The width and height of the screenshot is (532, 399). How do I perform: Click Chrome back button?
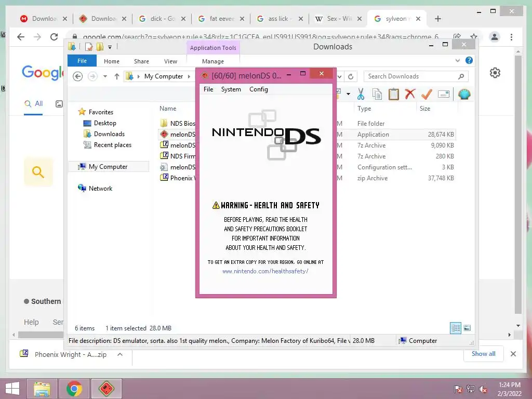21,37
